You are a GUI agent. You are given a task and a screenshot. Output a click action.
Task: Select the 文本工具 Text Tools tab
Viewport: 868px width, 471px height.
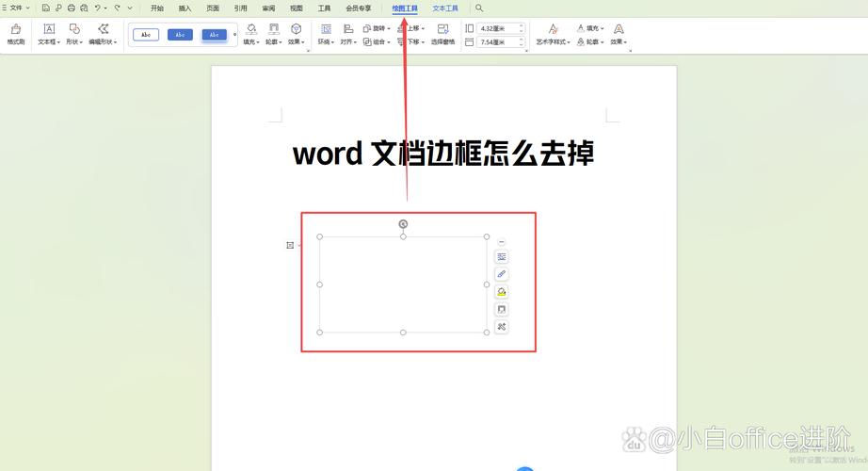pos(445,8)
